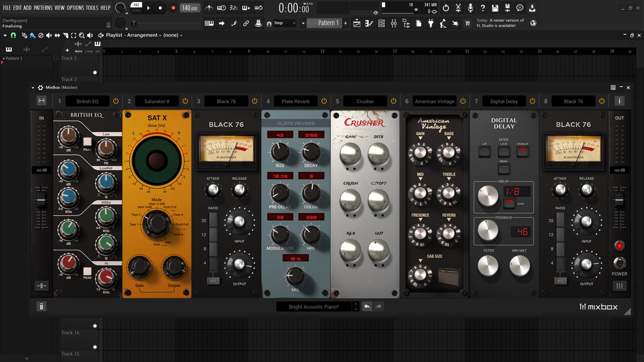Click the MixBox redo arrow
This screenshot has height=362, width=644.
click(379, 306)
